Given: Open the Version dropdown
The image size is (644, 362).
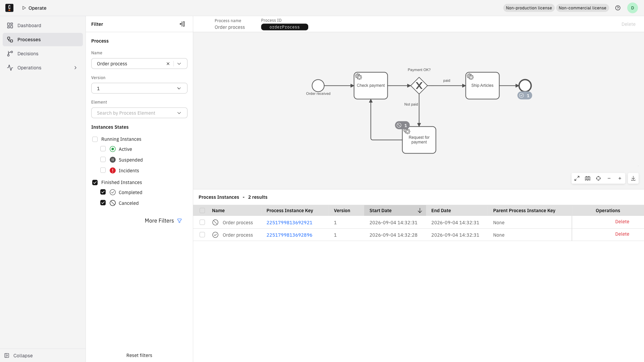Looking at the screenshot, I should pyautogui.click(x=139, y=88).
